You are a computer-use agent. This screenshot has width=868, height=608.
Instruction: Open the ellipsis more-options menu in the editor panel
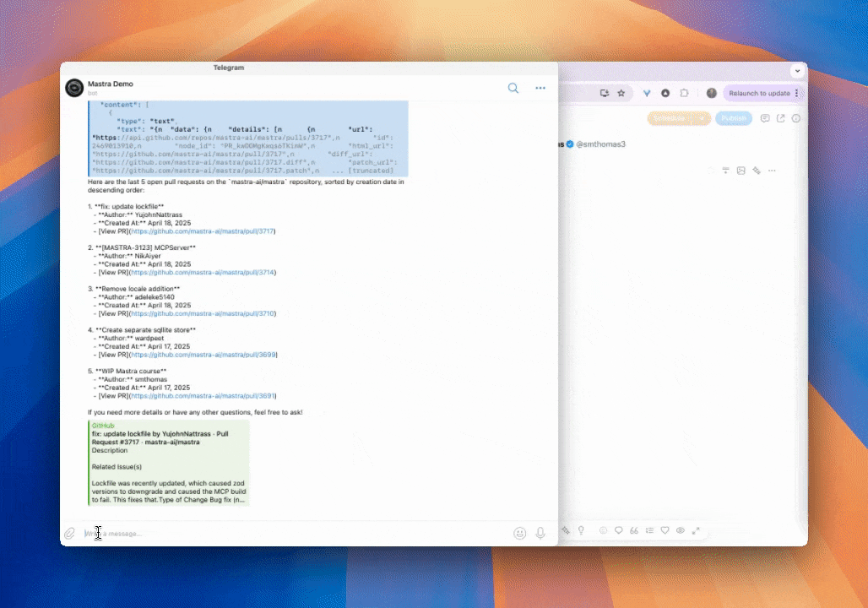[x=772, y=170]
